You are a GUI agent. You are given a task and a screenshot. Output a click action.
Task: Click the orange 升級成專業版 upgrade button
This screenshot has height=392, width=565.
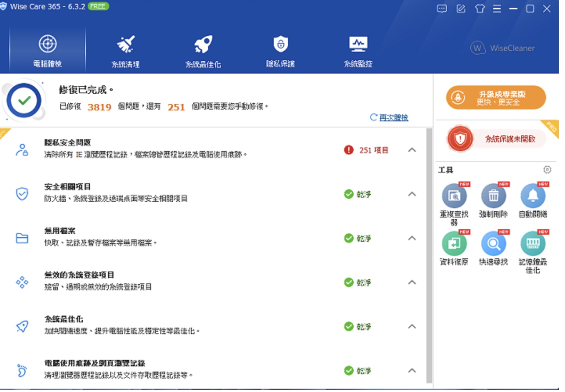click(x=496, y=97)
